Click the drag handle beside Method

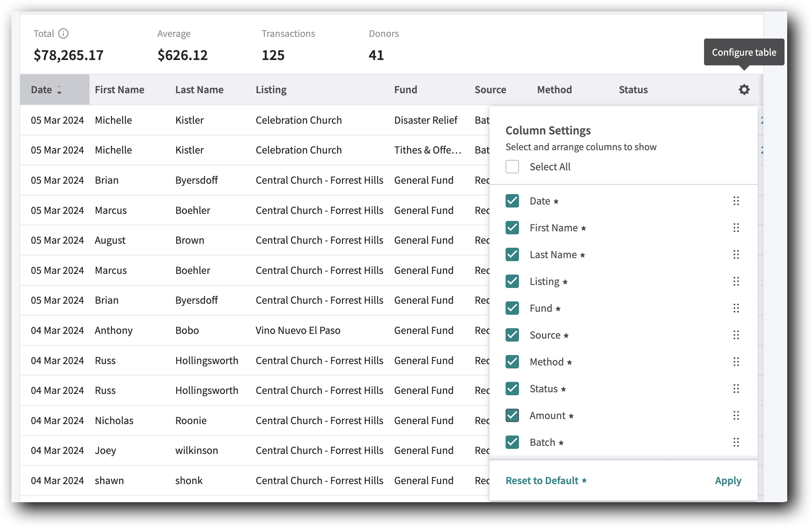[x=736, y=362]
